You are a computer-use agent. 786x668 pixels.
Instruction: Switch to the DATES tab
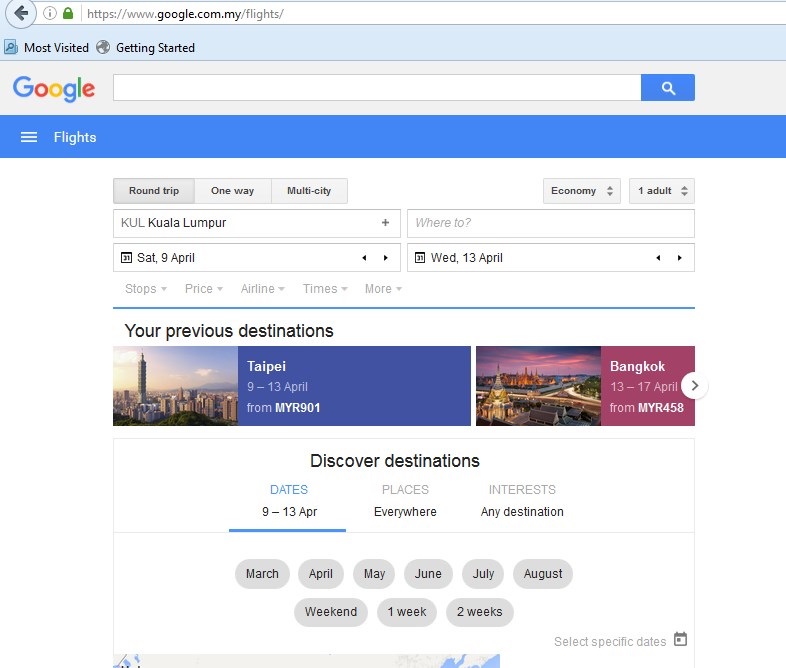point(288,501)
